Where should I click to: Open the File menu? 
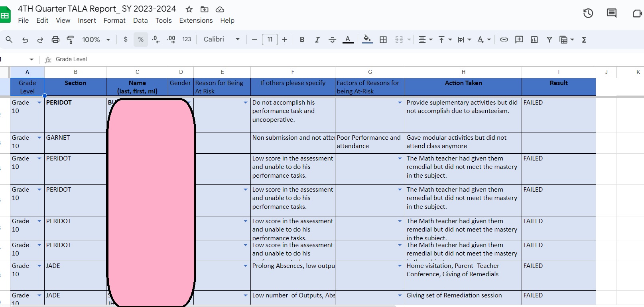pos(24,20)
